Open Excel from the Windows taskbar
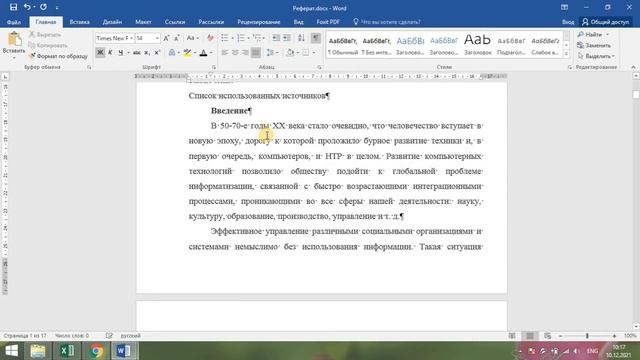The image size is (640, 360). 67,351
